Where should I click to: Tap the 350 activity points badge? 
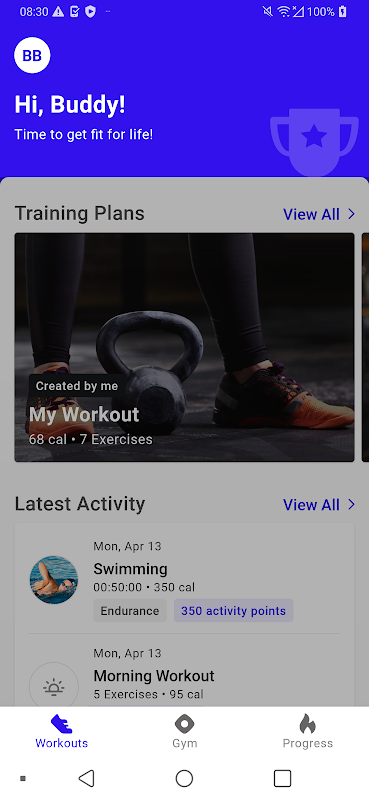[234, 611]
